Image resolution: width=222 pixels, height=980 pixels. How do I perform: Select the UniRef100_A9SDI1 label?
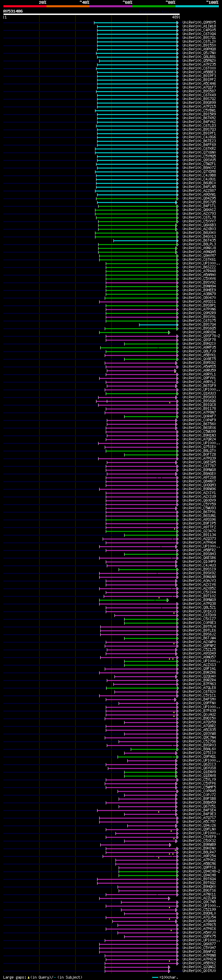click(x=199, y=302)
